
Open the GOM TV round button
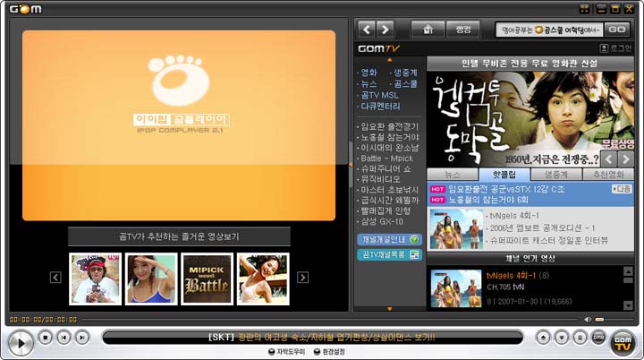click(623, 343)
